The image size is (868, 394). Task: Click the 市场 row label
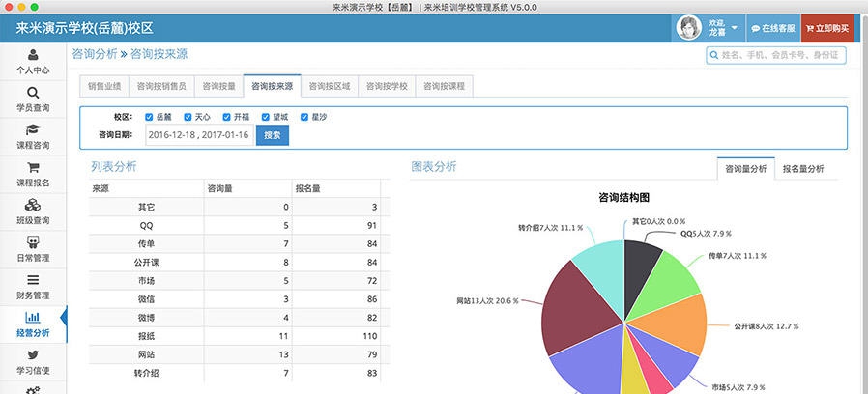tap(146, 281)
